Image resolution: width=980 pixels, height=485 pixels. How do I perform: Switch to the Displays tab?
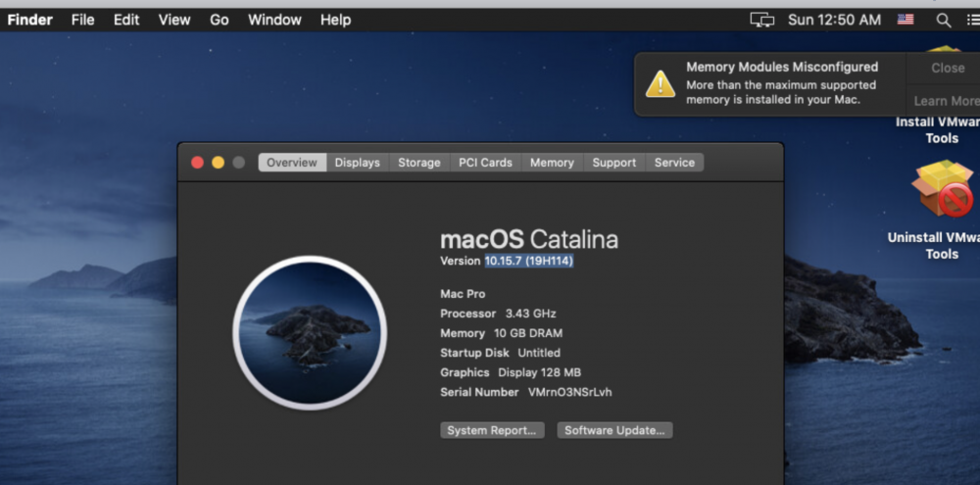(x=358, y=163)
